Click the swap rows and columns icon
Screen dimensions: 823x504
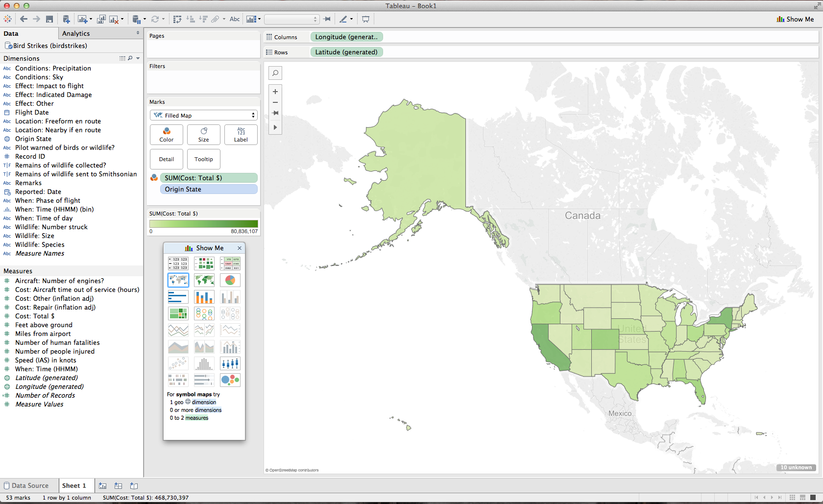tap(177, 19)
